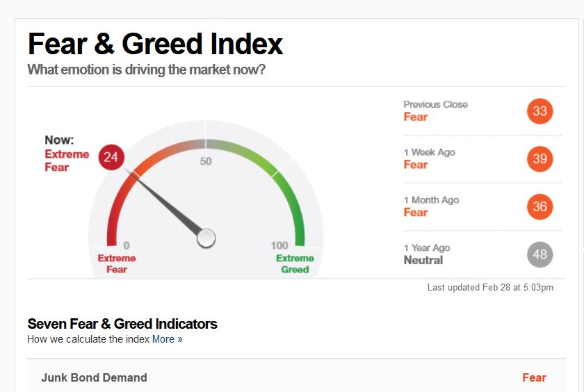Click the orange 33 Previous Close badge
This screenshot has width=584, height=392.
540,111
